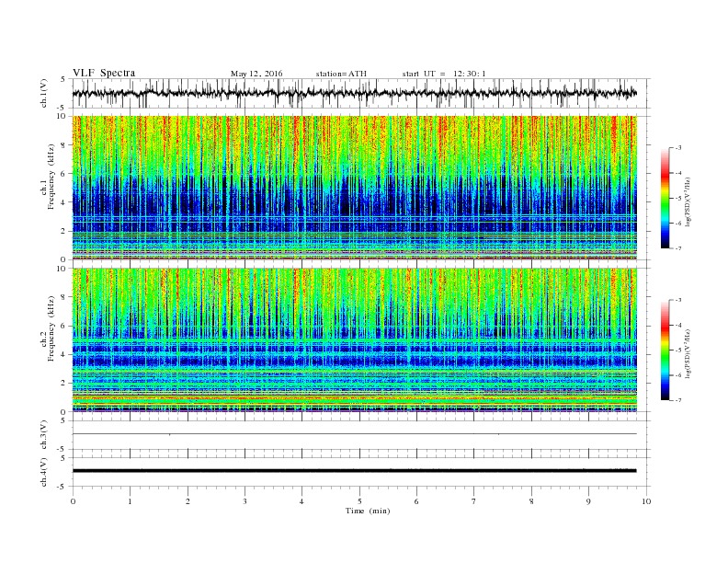Click the 'station=ATH' header label
This screenshot has height=563, width=728.
(341, 74)
